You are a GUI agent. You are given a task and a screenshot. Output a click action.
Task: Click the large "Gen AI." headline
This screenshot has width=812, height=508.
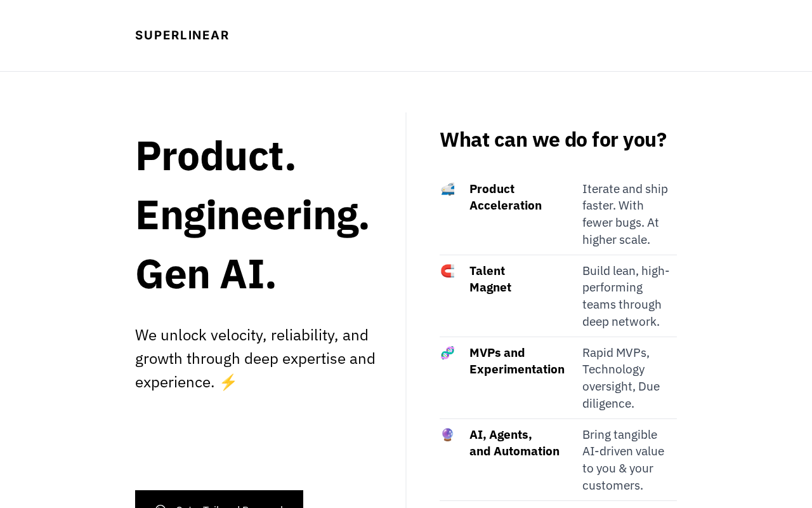tap(206, 274)
